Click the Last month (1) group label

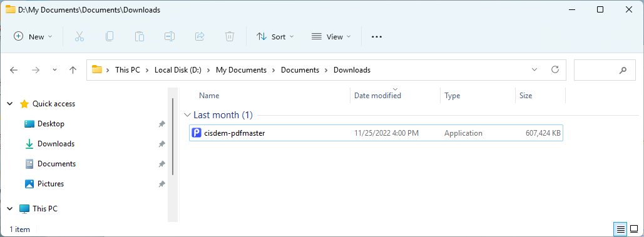pyautogui.click(x=223, y=115)
